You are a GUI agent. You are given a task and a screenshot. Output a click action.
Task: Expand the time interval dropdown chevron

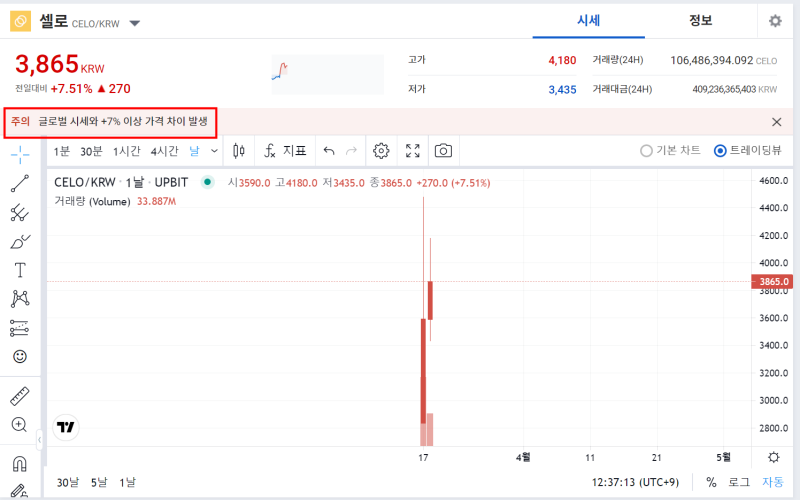click(x=214, y=151)
